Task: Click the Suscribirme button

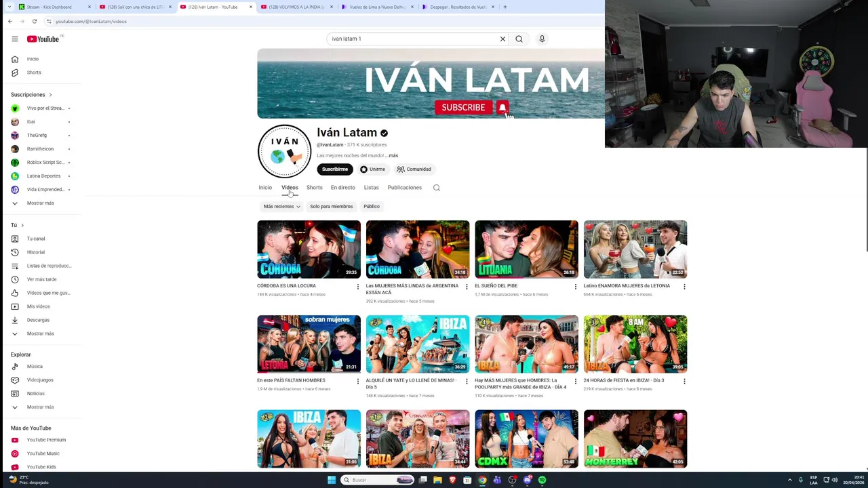Action: coord(335,169)
